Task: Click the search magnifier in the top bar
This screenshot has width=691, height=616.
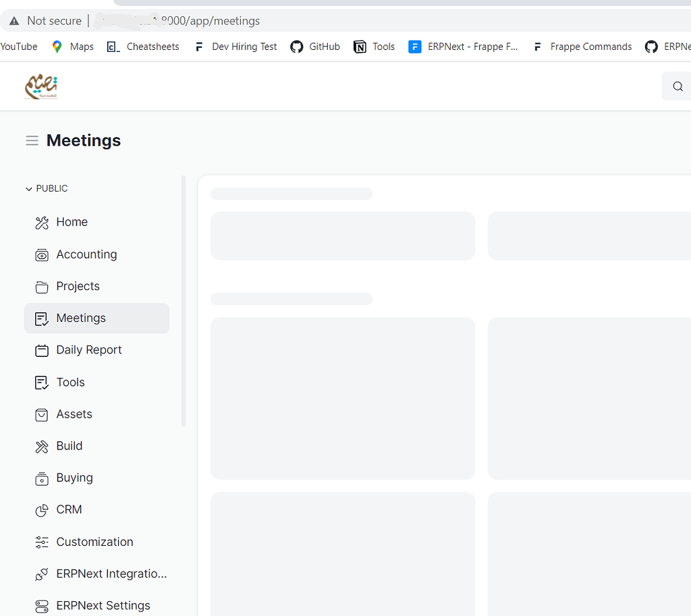Action: tap(678, 86)
